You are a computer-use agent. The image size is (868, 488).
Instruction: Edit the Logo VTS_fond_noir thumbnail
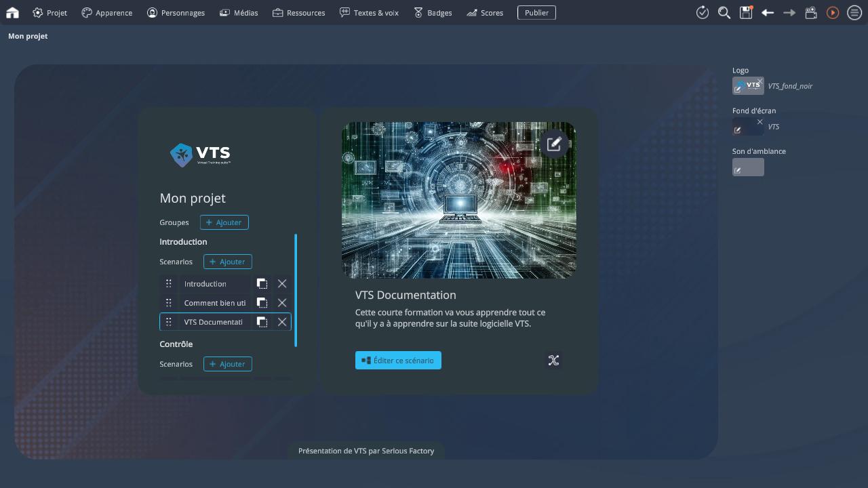click(x=738, y=89)
